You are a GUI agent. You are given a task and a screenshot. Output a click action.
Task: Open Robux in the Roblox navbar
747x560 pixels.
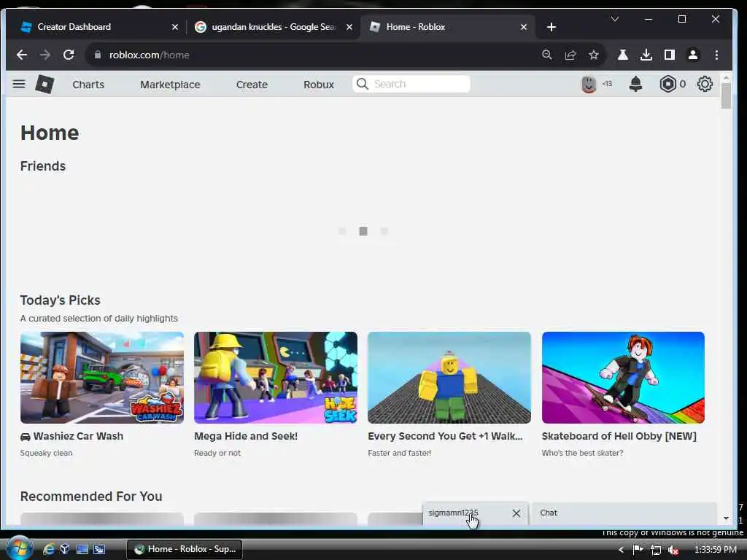point(319,85)
